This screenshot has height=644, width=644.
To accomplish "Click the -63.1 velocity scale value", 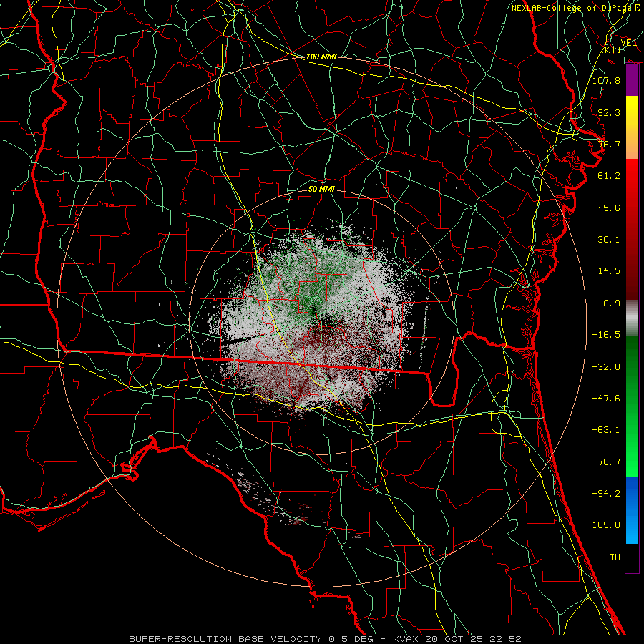I will click(x=606, y=430).
